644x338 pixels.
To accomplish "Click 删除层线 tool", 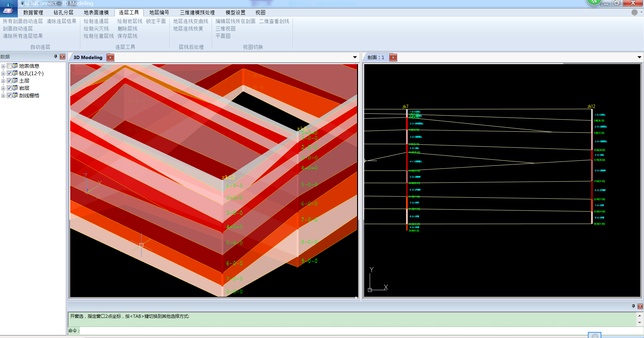I will point(127,29).
